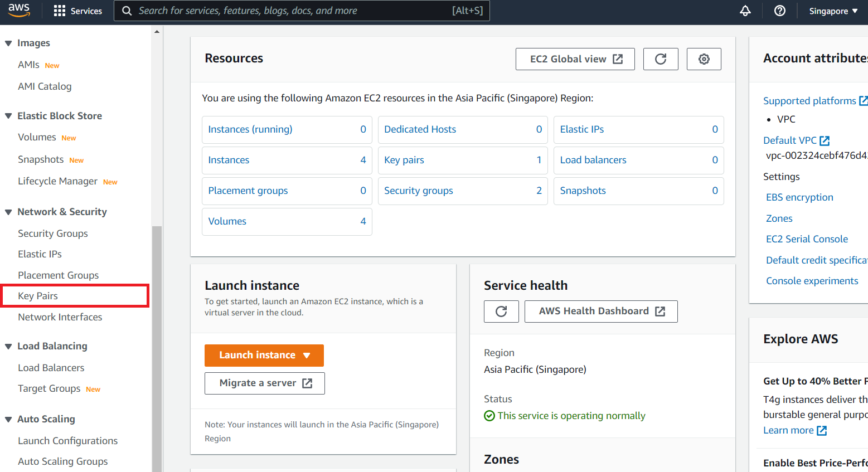Click external link icon beside Learn more
Screen dimensions: 868x472
point(822,431)
